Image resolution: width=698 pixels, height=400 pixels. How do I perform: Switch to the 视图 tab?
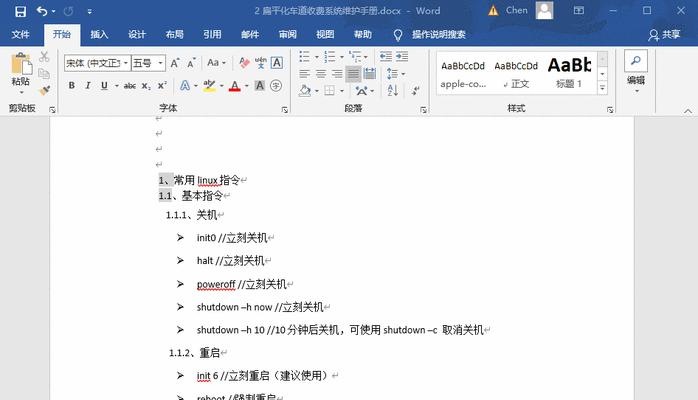(325, 34)
